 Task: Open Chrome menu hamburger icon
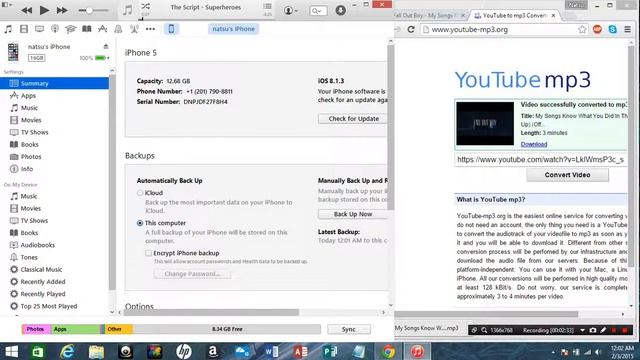(x=627, y=29)
